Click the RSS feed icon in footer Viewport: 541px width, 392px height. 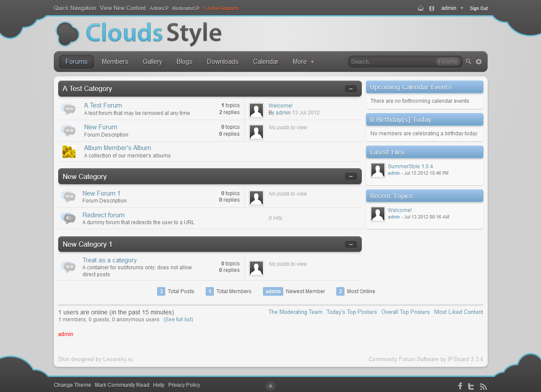pyautogui.click(x=483, y=386)
